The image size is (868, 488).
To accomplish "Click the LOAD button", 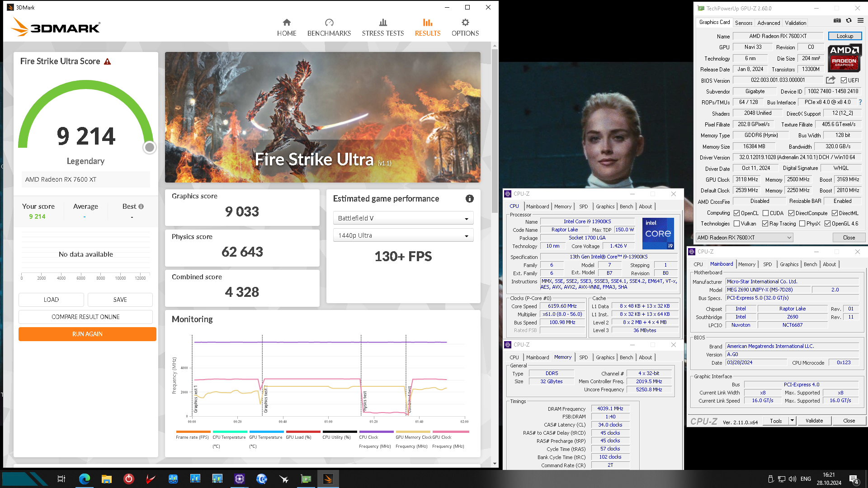I will point(51,300).
